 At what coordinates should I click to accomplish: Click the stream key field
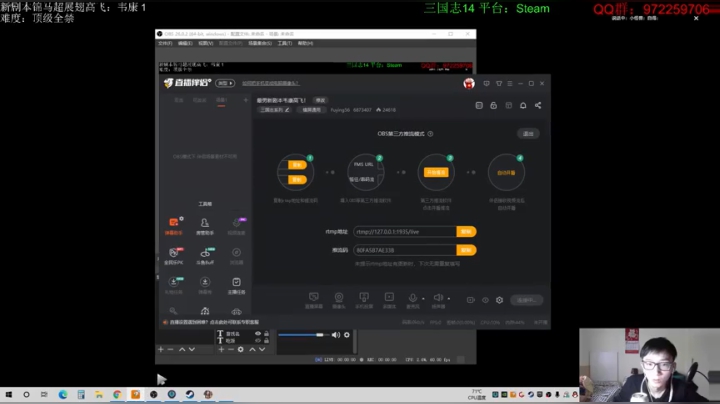coord(405,250)
